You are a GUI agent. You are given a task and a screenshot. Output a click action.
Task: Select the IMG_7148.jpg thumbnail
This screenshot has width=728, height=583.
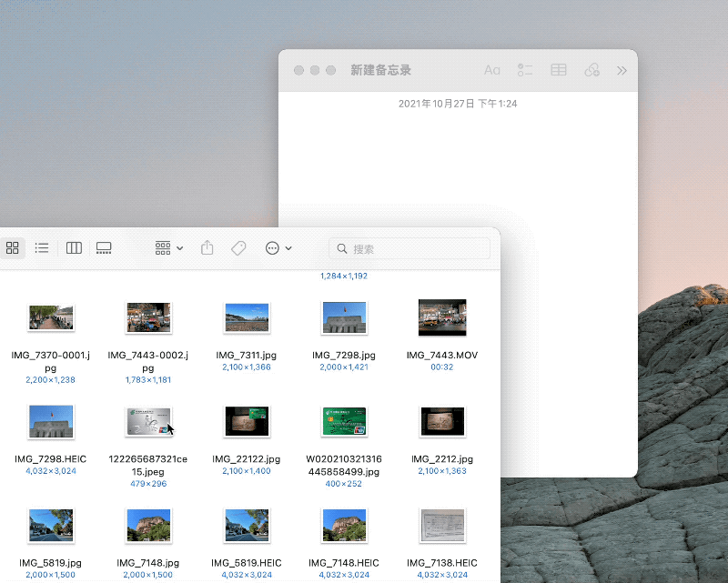(x=148, y=526)
